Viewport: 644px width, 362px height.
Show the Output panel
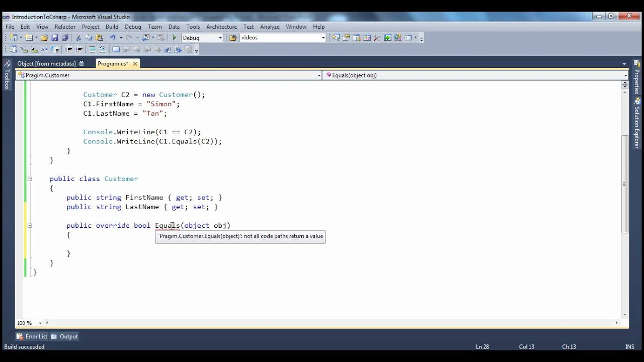(x=64, y=336)
